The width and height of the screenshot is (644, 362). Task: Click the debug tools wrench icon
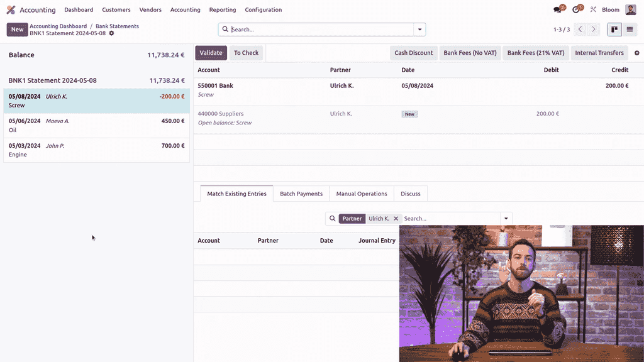[x=593, y=9]
